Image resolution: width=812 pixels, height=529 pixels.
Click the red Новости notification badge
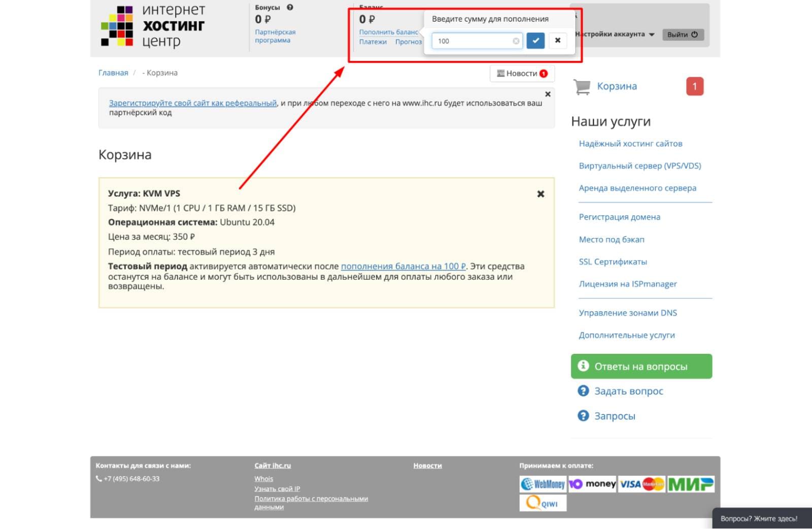(x=544, y=74)
